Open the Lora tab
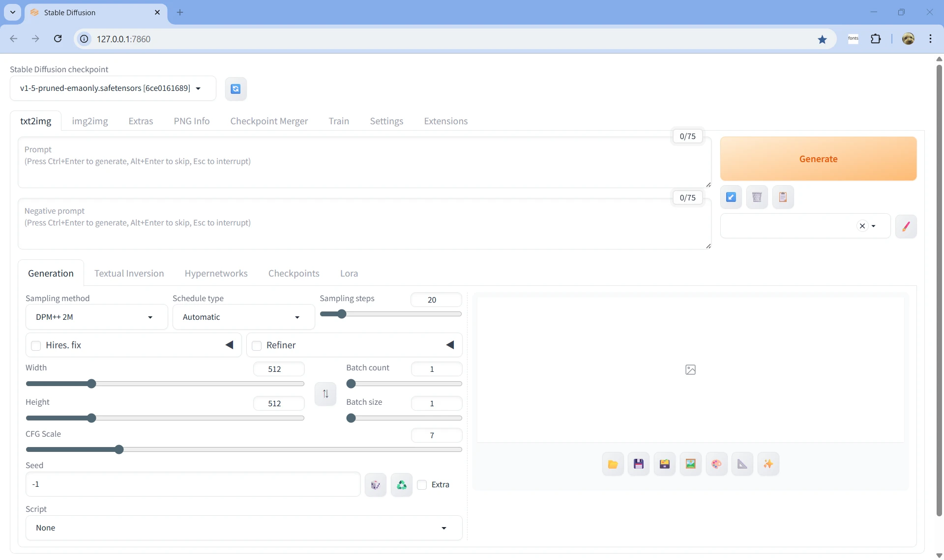Screen dimensions: 944x560 coord(349,274)
